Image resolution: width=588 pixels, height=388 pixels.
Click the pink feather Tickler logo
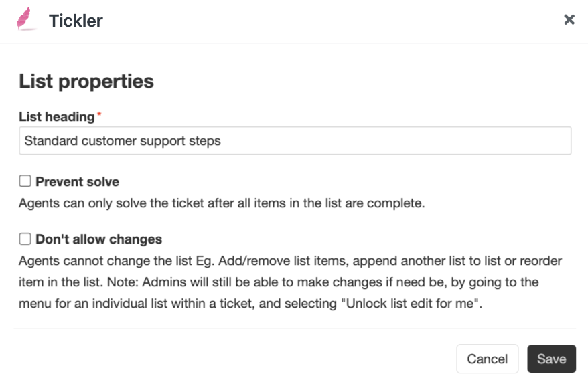(x=26, y=19)
